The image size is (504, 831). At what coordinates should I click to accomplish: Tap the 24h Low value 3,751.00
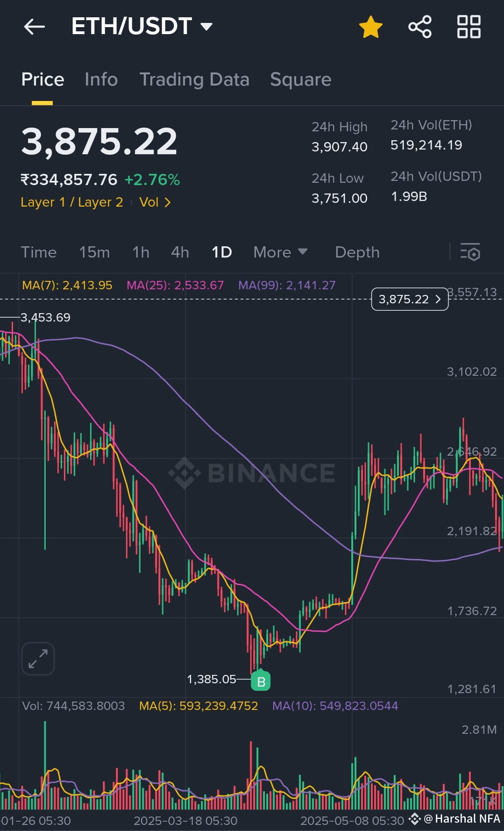tap(340, 198)
